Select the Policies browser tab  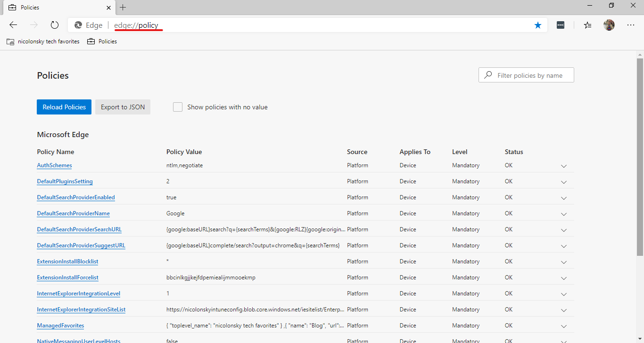coord(59,8)
